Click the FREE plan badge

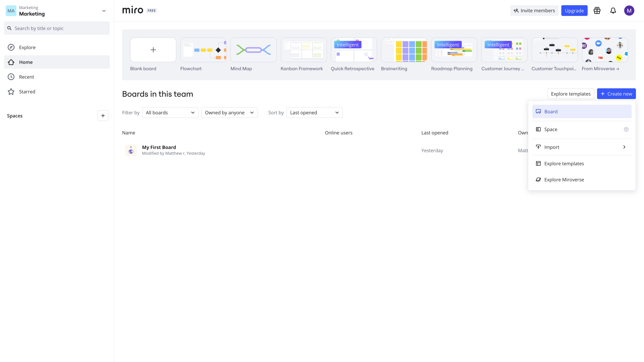[x=151, y=11]
